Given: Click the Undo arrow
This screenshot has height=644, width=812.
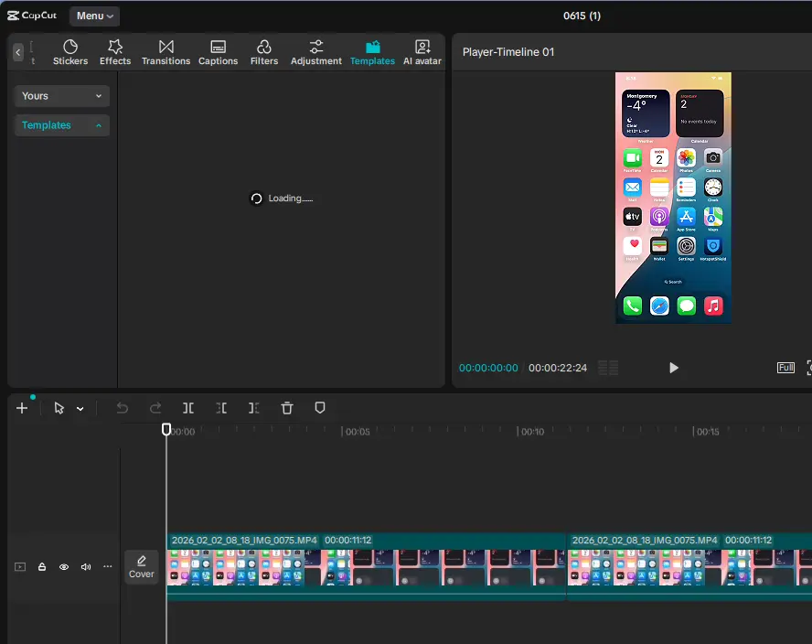Looking at the screenshot, I should click(x=123, y=408).
